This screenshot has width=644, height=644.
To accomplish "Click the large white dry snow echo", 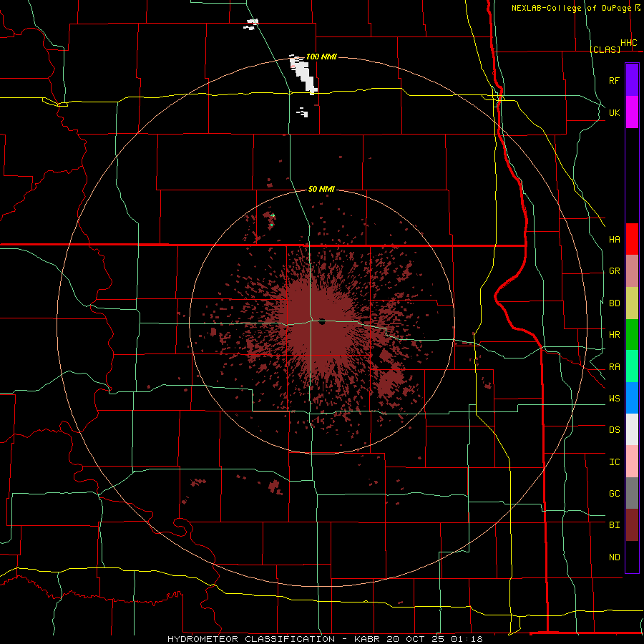I will [304, 75].
